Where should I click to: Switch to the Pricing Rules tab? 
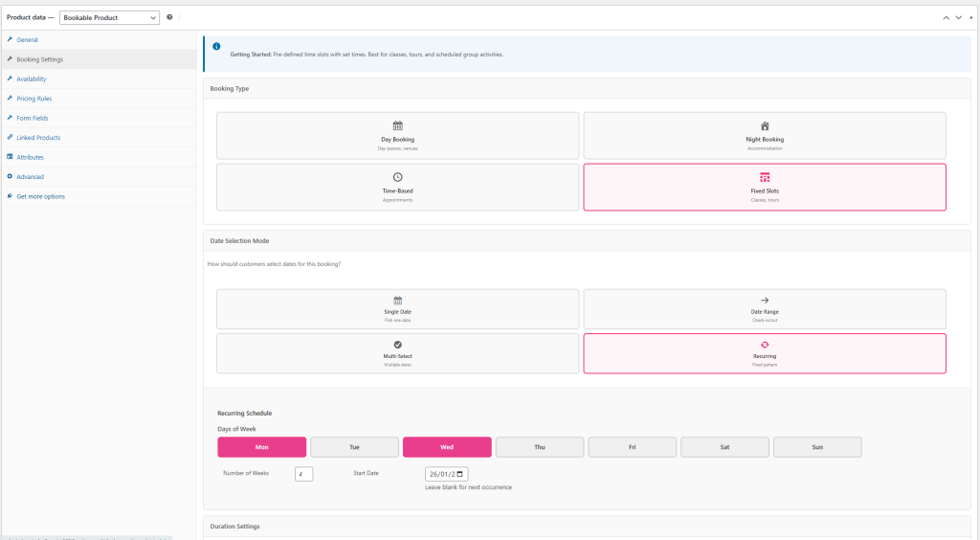pos(33,99)
